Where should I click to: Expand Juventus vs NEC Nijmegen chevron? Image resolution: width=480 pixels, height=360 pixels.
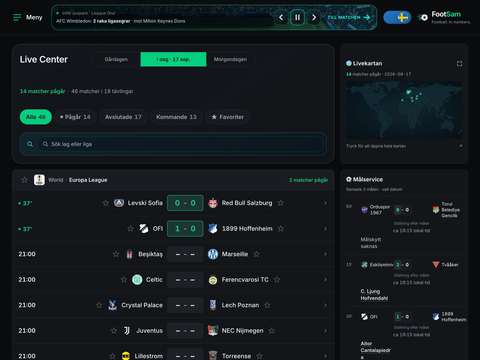pyautogui.click(x=325, y=331)
